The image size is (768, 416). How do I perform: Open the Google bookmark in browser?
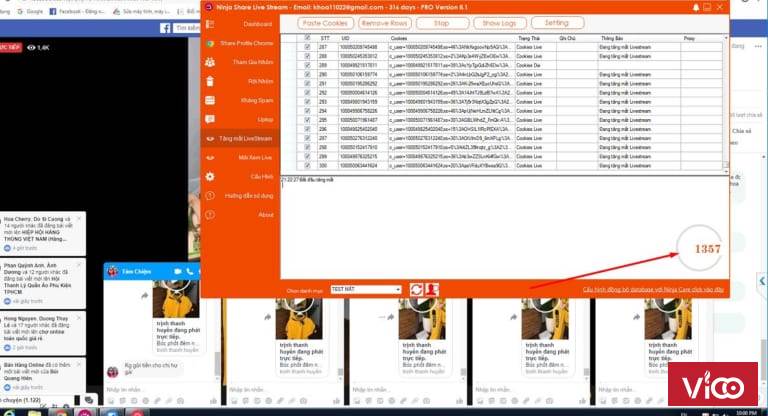click(30, 11)
